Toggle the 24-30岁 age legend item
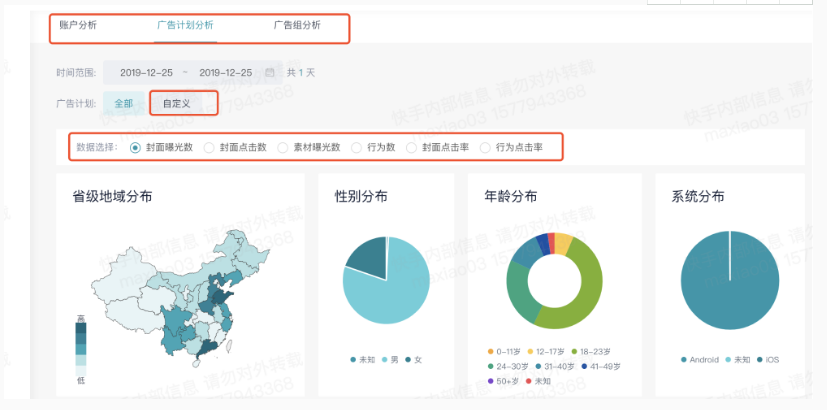Screen dimensions: 827x410 [507, 366]
